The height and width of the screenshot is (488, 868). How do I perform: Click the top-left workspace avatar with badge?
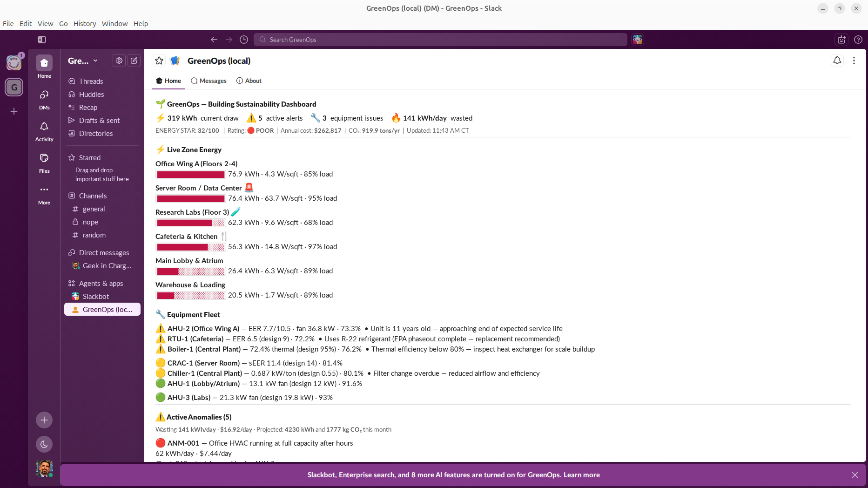14,62
